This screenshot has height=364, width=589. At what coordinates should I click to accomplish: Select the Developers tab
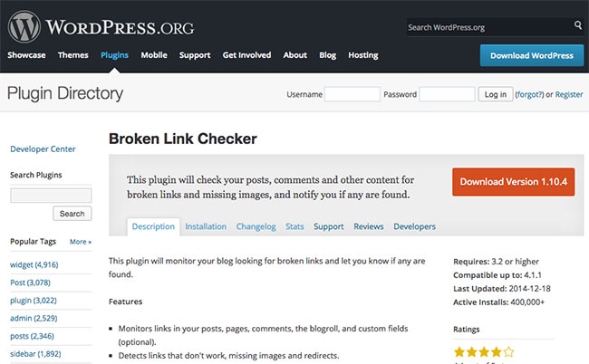point(414,226)
